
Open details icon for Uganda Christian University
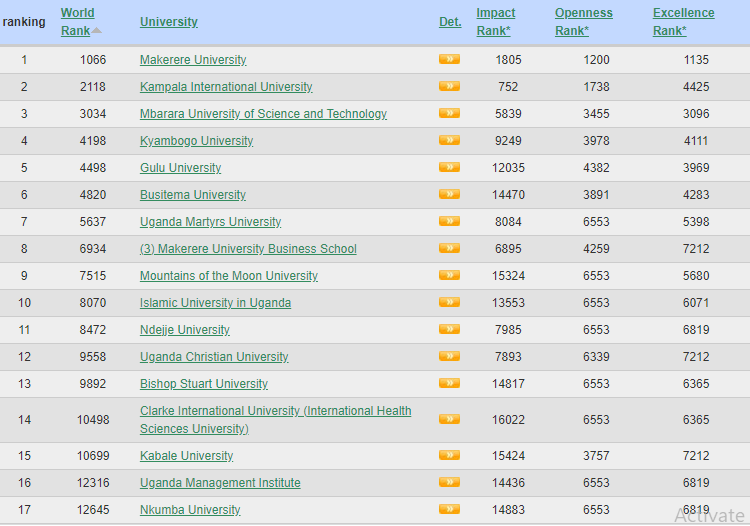[x=449, y=356]
